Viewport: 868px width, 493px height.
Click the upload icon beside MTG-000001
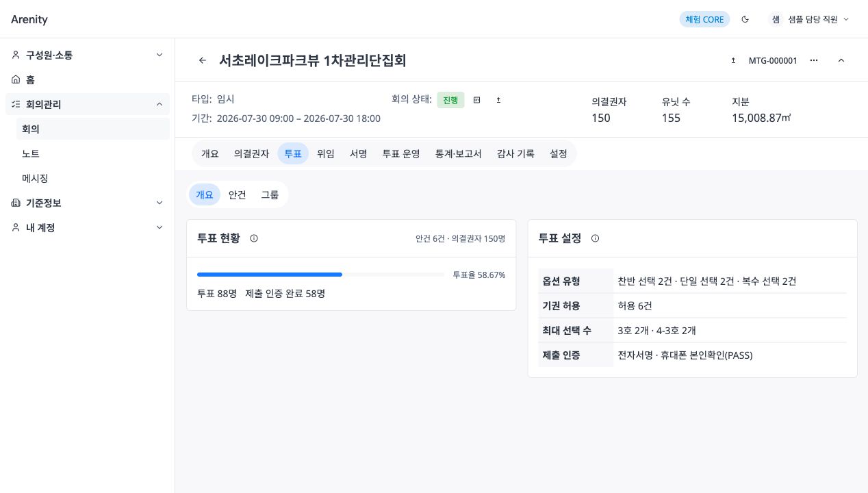coord(733,60)
